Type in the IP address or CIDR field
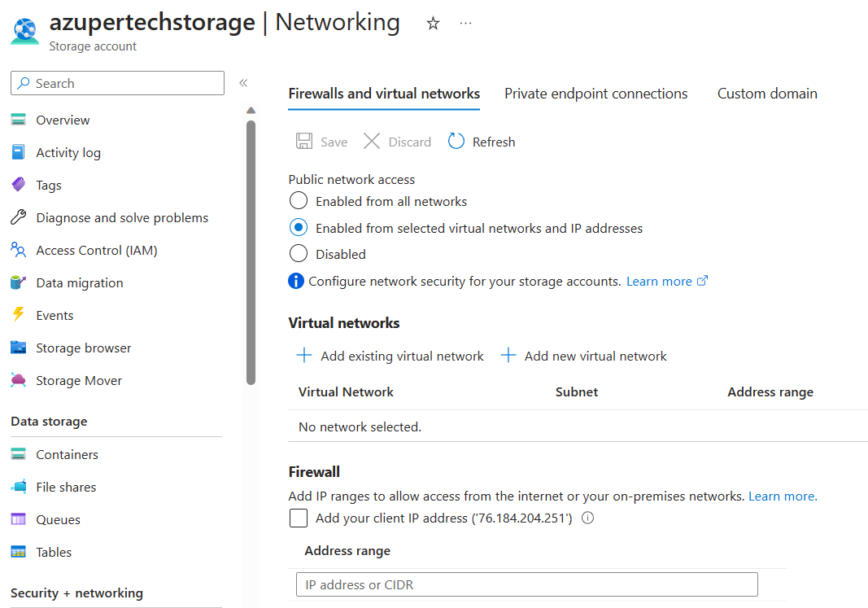Screen dimensions: 868x608 click(x=526, y=584)
